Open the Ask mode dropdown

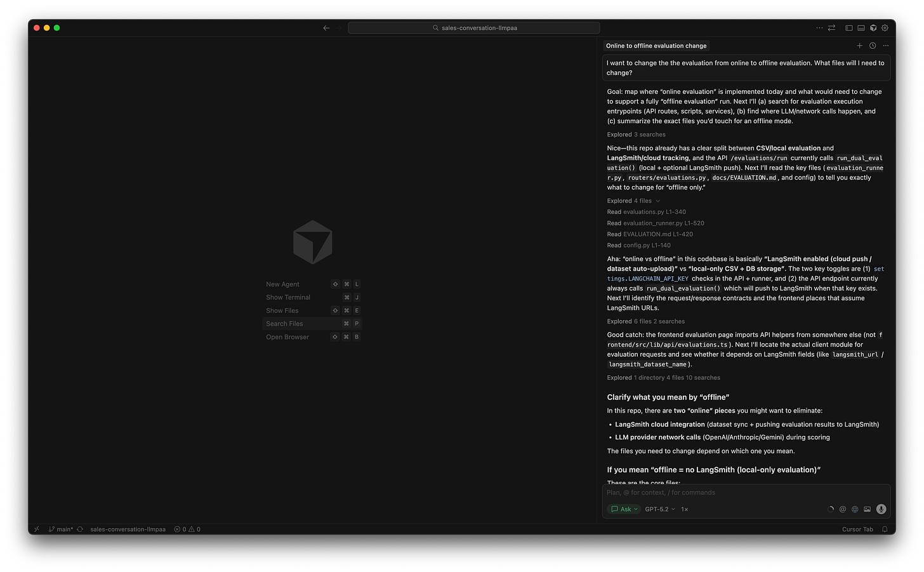point(623,509)
